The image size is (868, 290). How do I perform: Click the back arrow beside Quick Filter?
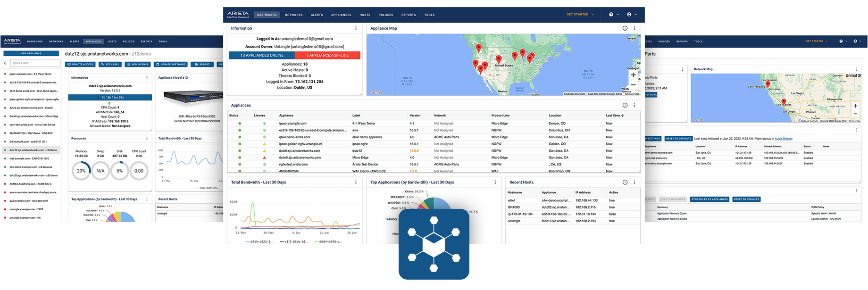coord(6,63)
